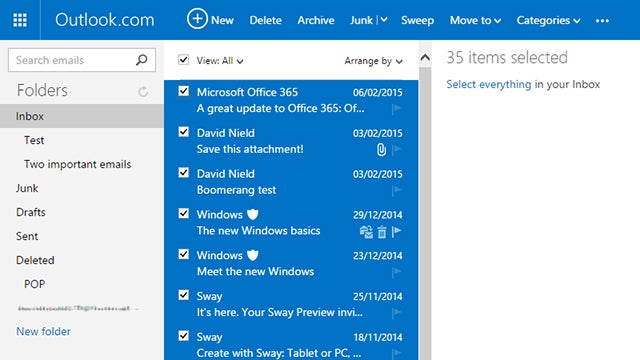The image size is (640, 360).
Task: Click the New folder link
Action: pos(43,331)
